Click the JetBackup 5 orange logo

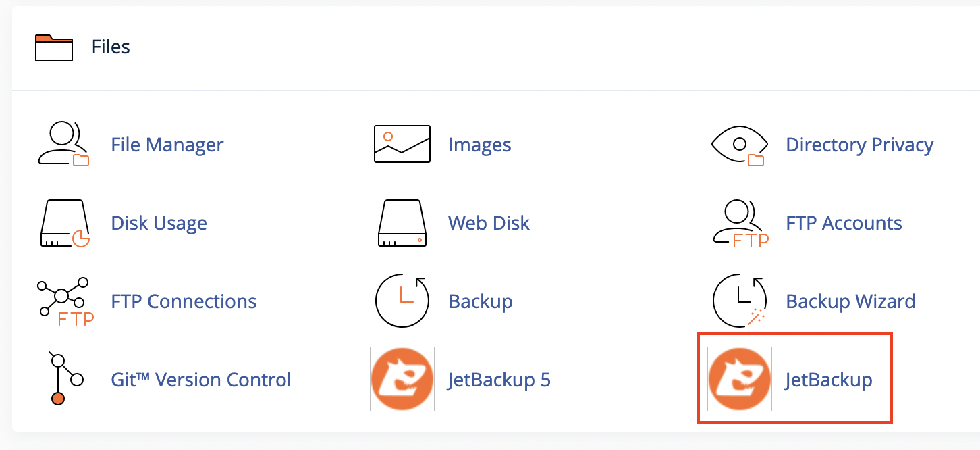[402, 379]
